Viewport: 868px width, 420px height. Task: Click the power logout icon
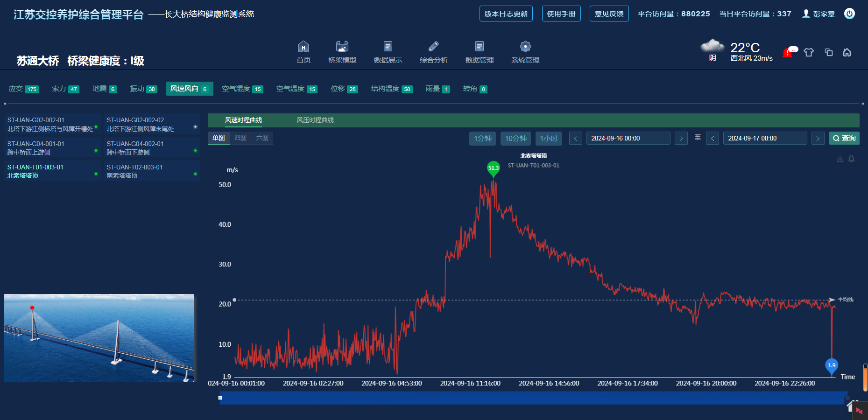[x=849, y=14]
